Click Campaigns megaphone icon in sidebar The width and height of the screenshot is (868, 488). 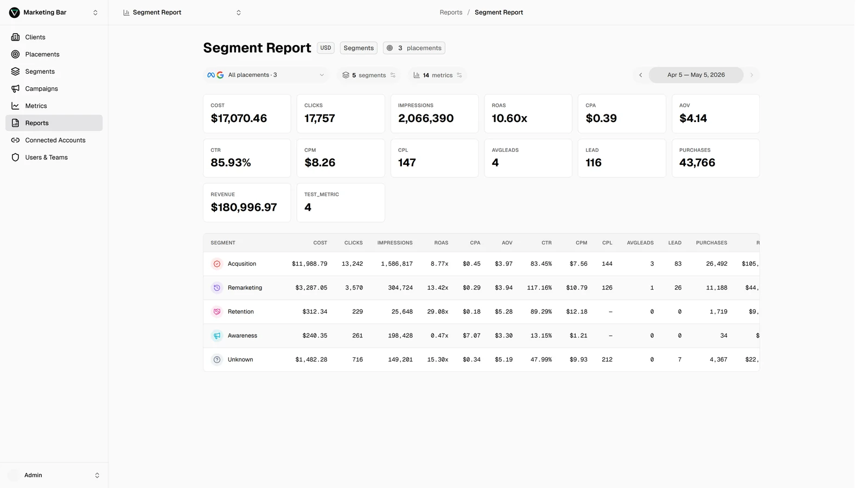coord(15,88)
